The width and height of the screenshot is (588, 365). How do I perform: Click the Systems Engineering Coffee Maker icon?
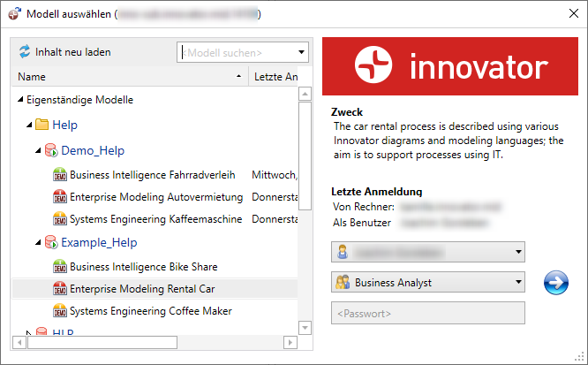[60, 310]
